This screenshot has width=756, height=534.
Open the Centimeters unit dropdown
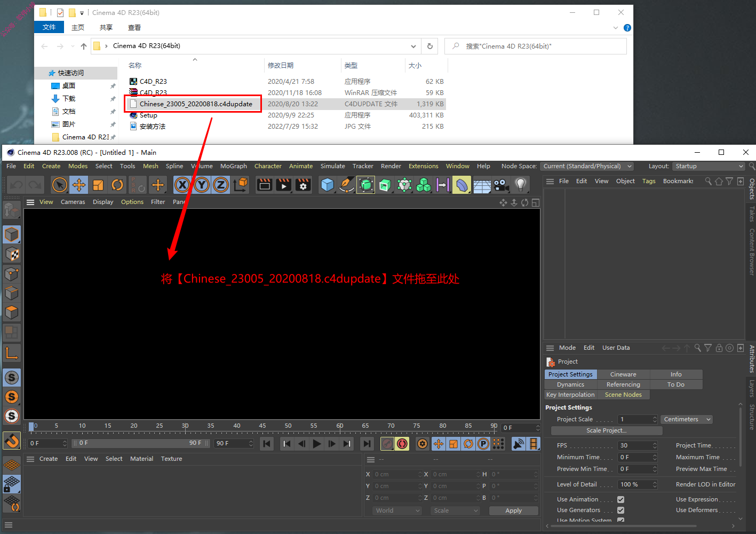click(687, 419)
